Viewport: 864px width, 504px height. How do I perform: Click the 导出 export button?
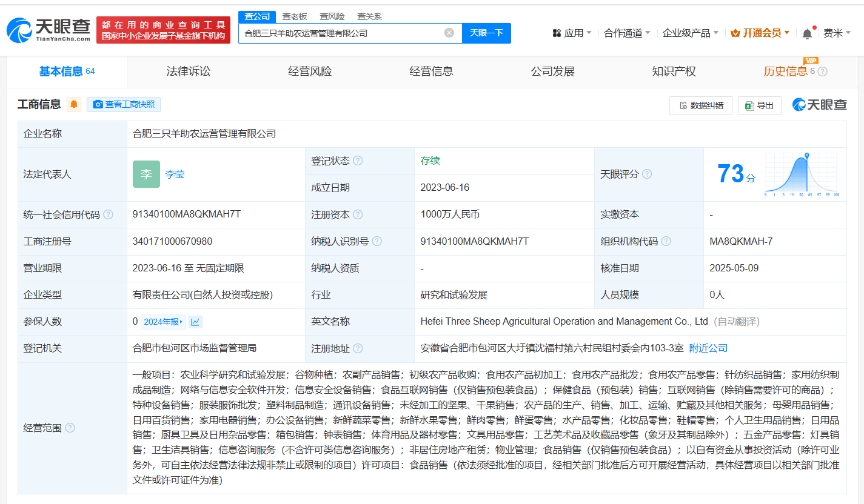point(759,105)
